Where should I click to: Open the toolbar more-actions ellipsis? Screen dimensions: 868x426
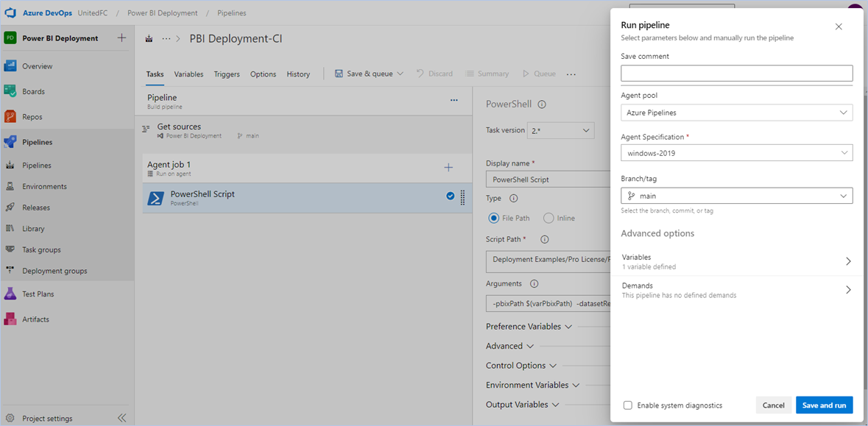tap(571, 74)
